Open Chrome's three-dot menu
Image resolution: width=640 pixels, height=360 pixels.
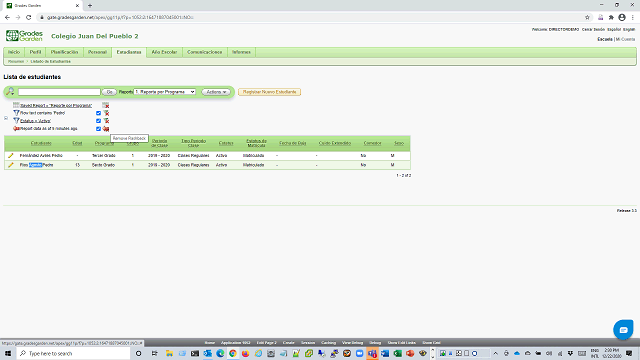(x=633, y=18)
